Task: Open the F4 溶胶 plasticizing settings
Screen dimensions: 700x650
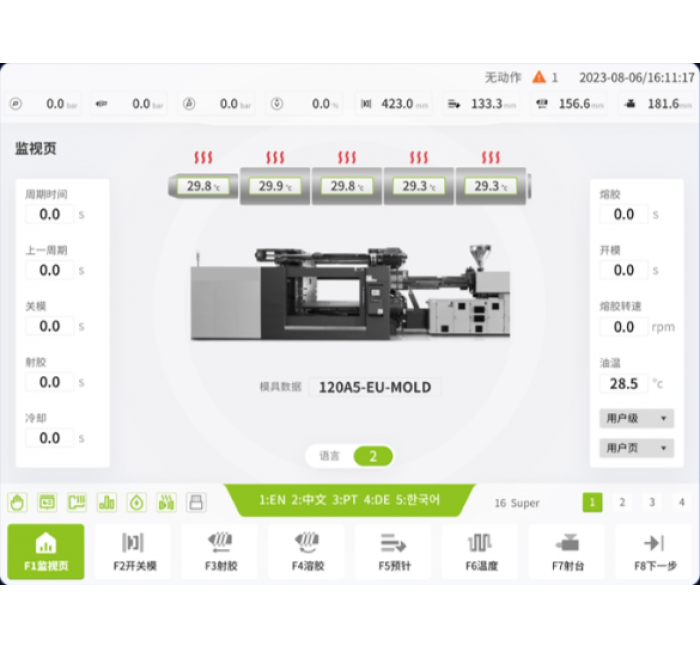Action: point(307,551)
